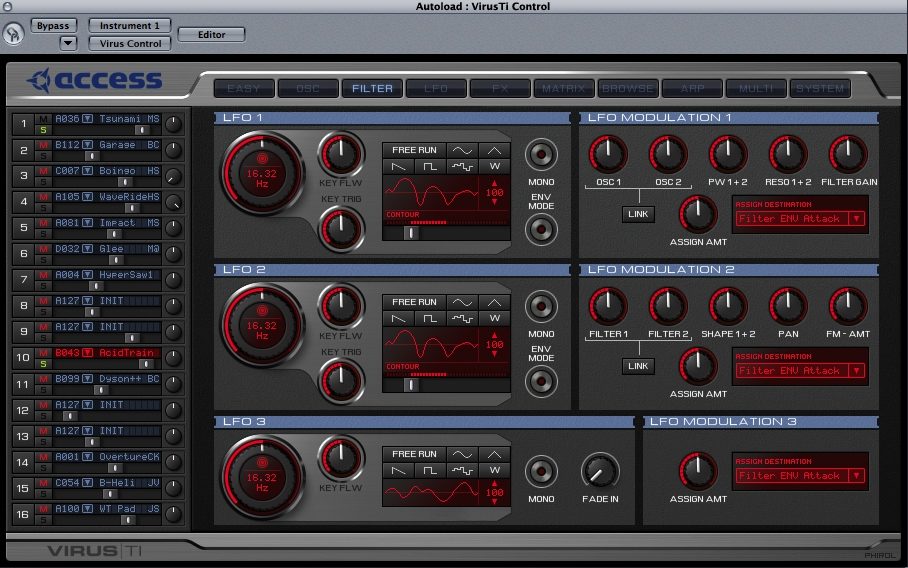The height and width of the screenshot is (568, 908).
Task: Select square waveform icon in LFO 1
Action: pyautogui.click(x=430, y=166)
